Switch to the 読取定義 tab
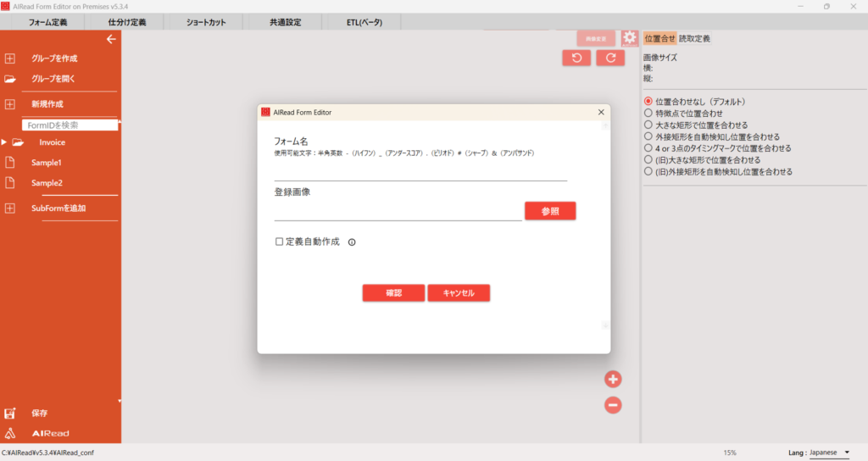The height and width of the screenshot is (461, 868). [694, 39]
